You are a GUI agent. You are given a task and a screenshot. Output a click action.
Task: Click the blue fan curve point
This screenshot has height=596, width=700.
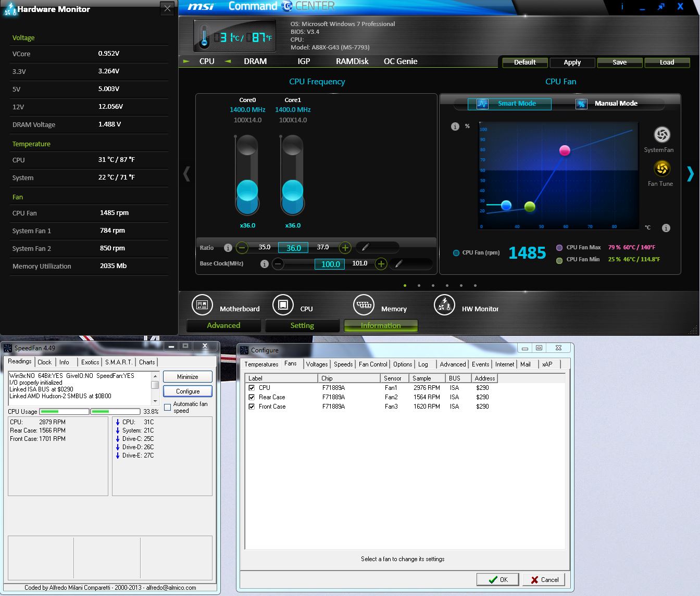506,205
